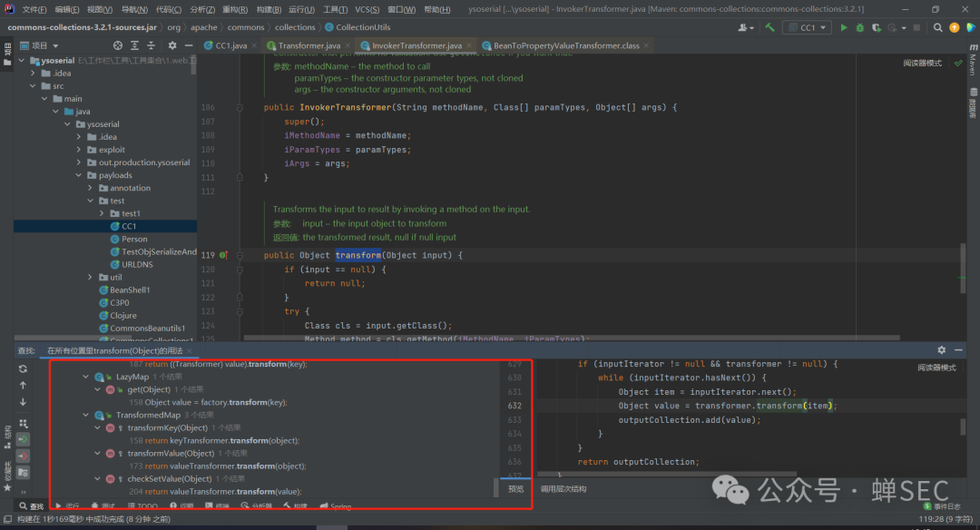Image resolution: width=980 pixels, height=530 pixels.
Task: Collapse the payloads folder in project tree
Action: (79, 175)
